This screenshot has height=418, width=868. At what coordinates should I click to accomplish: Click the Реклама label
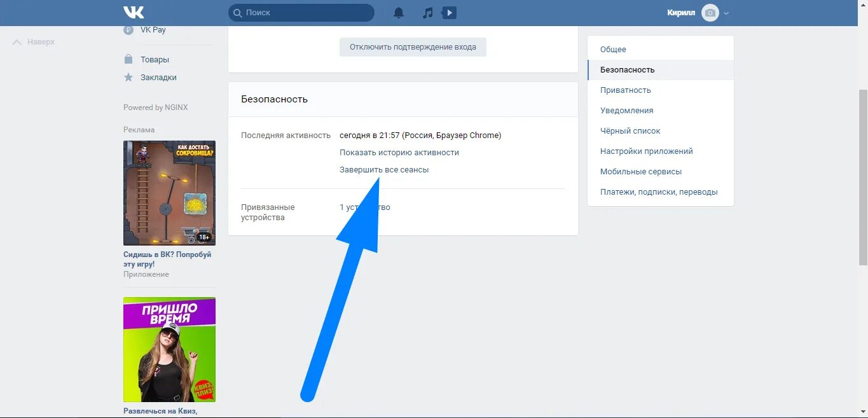[139, 130]
